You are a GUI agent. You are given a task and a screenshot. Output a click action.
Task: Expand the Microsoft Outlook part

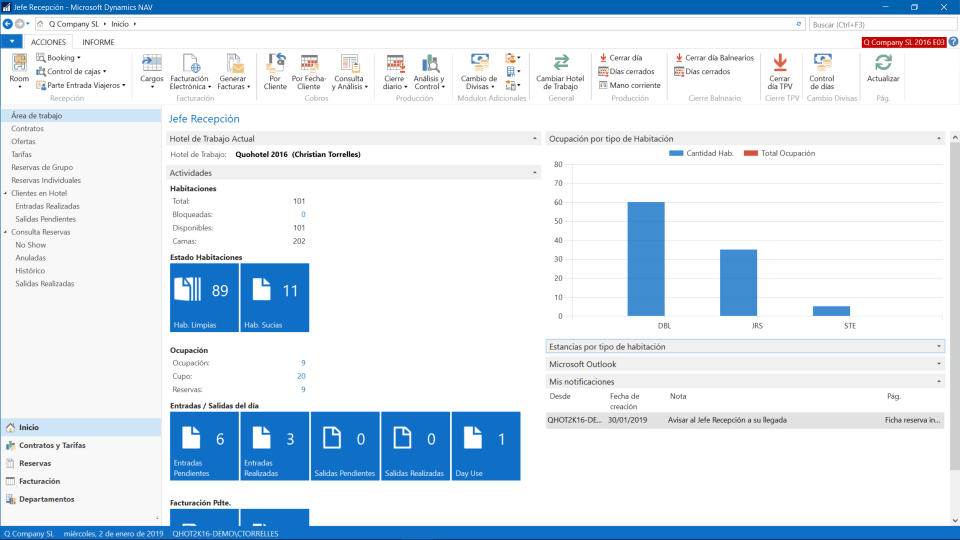click(939, 364)
